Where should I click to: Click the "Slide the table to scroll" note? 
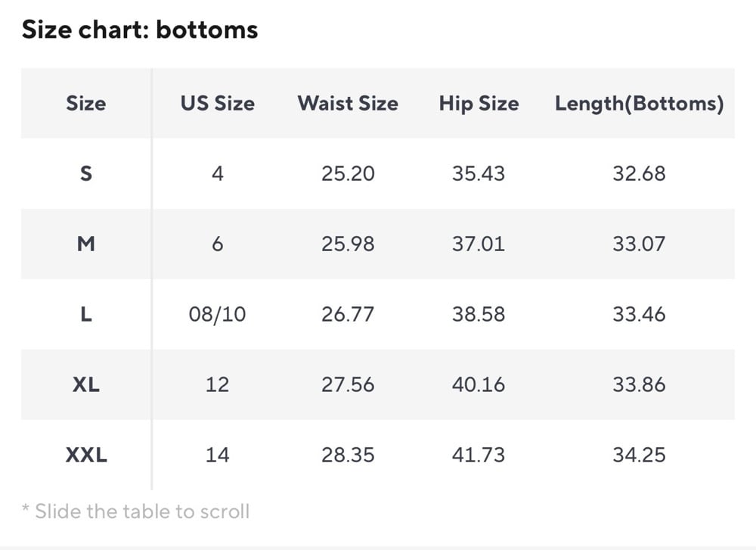[x=136, y=511]
